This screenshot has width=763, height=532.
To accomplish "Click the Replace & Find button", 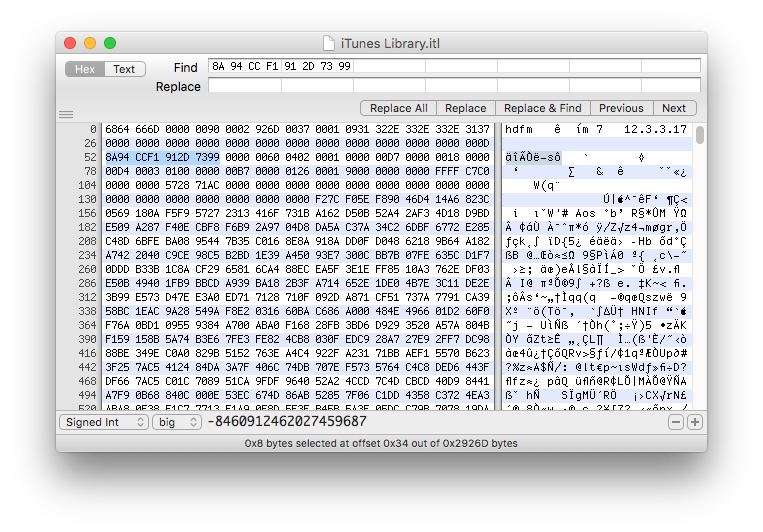I will click(543, 108).
